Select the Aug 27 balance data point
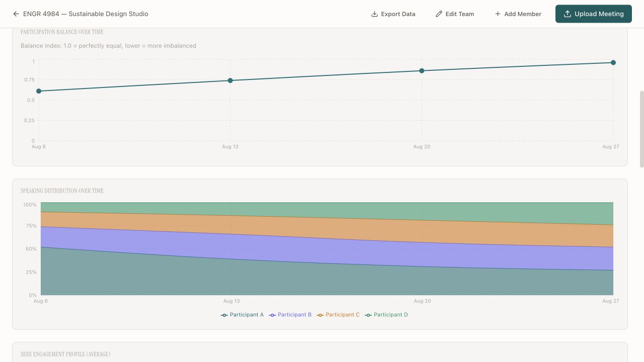The height and width of the screenshot is (362, 644). point(613,62)
